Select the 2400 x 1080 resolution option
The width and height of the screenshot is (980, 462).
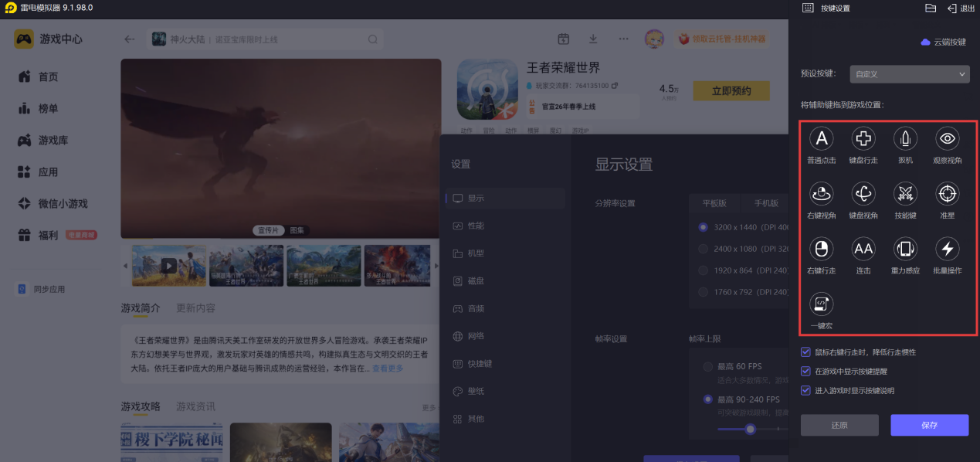704,249
